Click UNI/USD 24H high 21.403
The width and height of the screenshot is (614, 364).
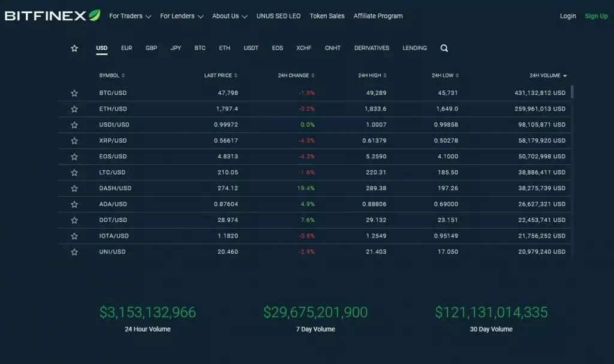376,251
